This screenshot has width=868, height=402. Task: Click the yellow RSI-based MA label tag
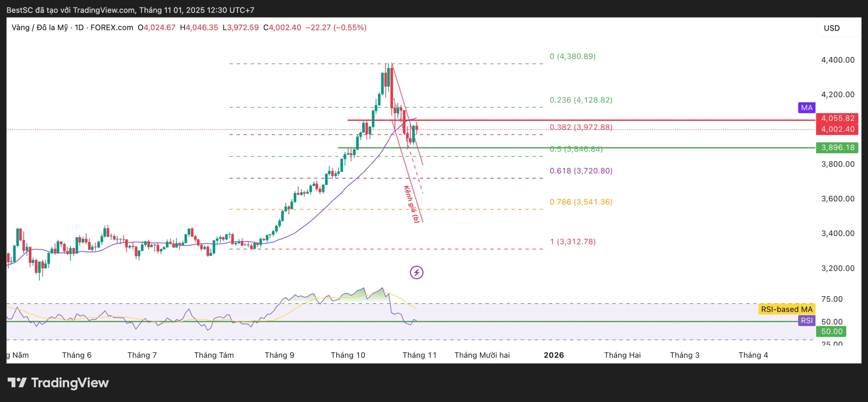[787, 309]
